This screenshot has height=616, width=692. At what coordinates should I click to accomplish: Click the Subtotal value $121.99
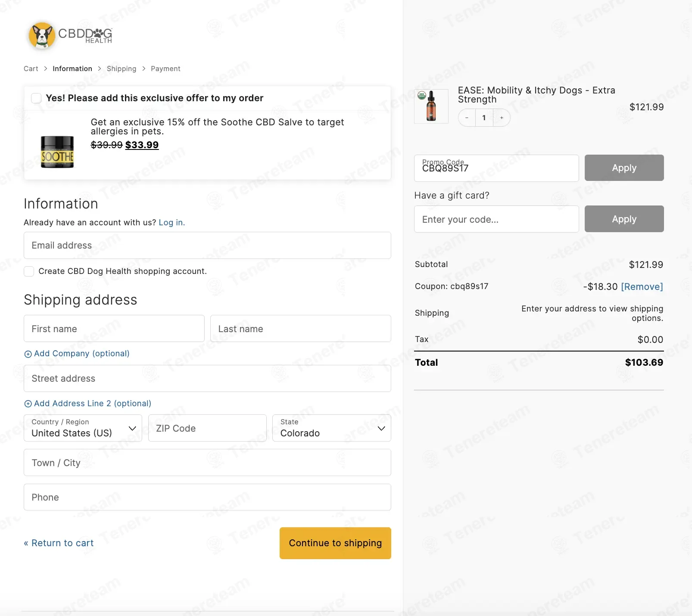(646, 265)
